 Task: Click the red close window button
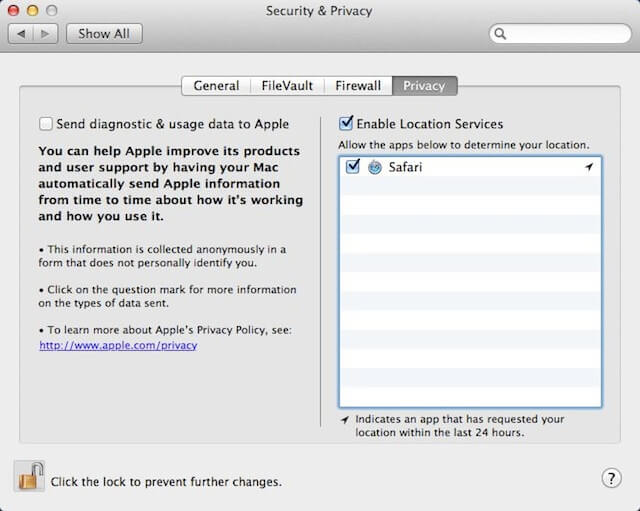tap(13, 10)
